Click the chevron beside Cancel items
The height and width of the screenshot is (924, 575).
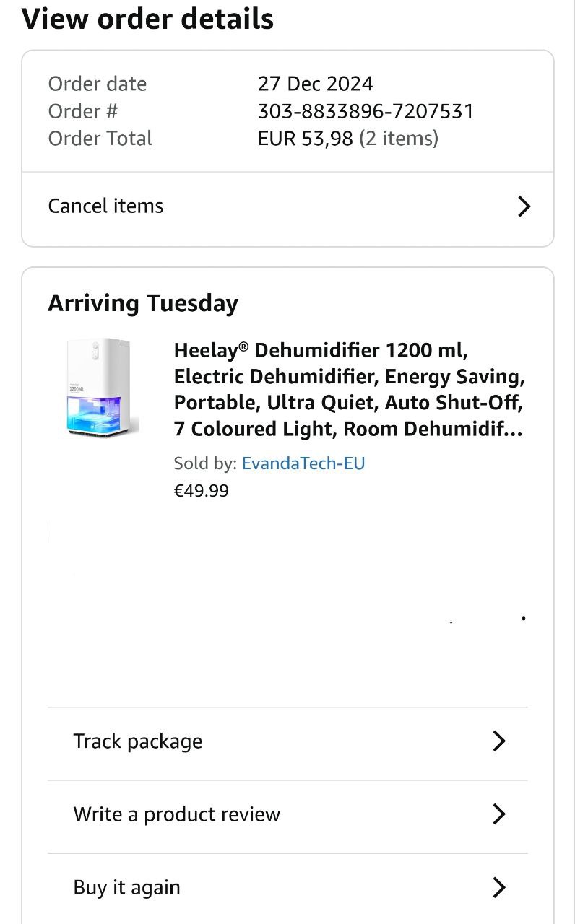click(524, 206)
